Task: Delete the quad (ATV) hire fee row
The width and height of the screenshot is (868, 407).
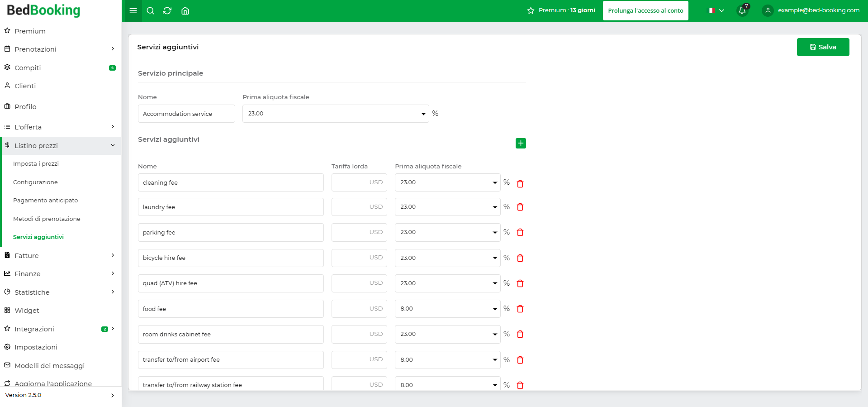Action: click(x=520, y=283)
